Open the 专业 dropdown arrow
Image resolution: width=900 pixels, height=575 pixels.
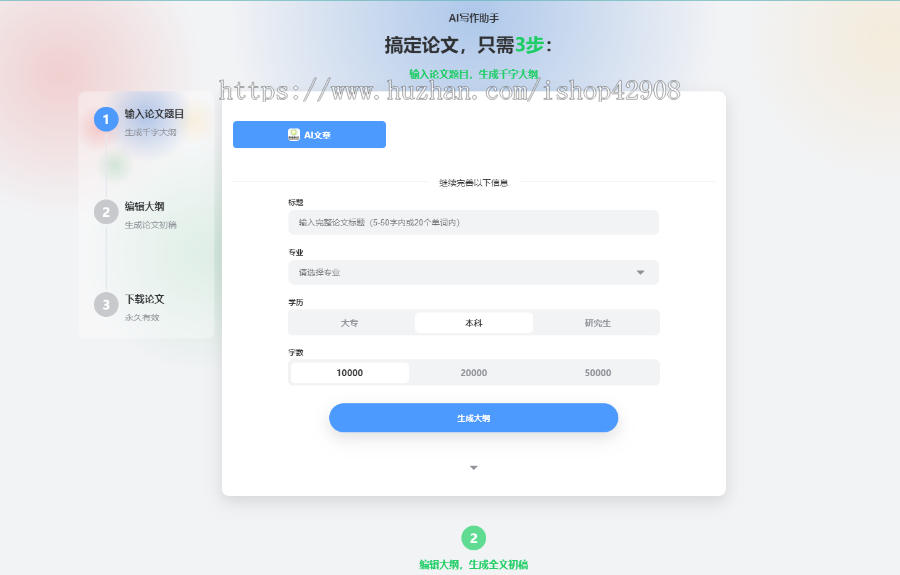(641, 273)
